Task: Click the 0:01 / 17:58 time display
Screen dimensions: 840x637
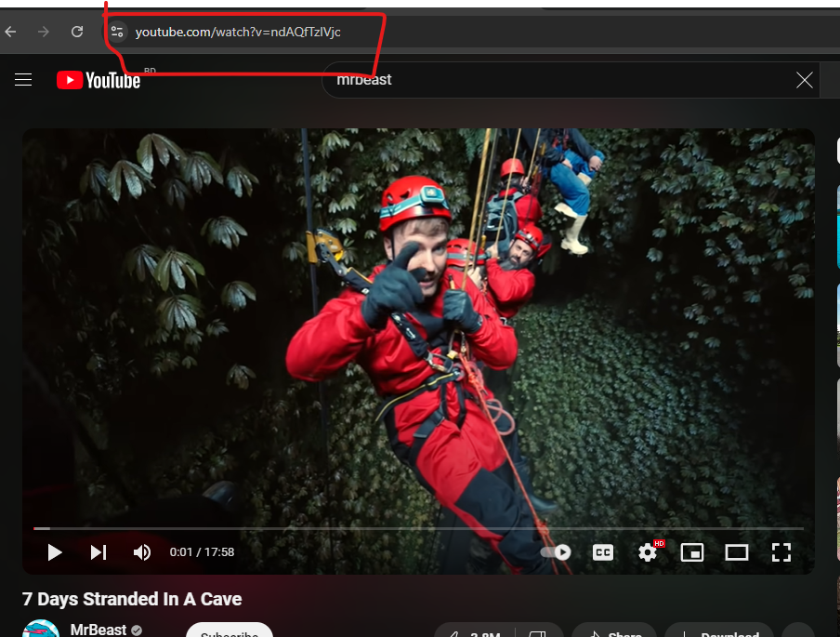Action: [202, 552]
